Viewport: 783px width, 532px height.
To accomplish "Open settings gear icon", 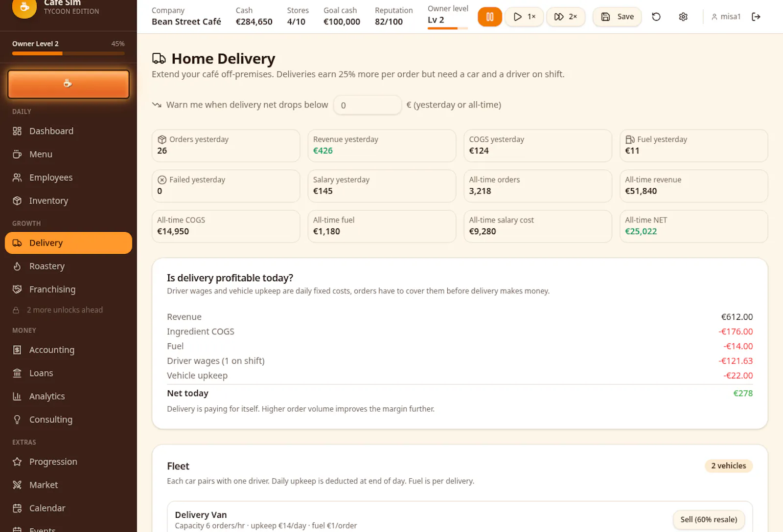I will 683,17.
